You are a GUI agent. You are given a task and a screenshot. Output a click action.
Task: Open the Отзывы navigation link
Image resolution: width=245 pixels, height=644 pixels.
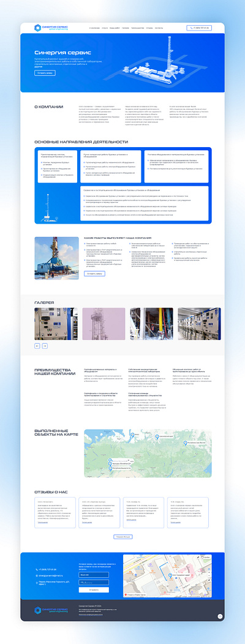tap(149, 28)
